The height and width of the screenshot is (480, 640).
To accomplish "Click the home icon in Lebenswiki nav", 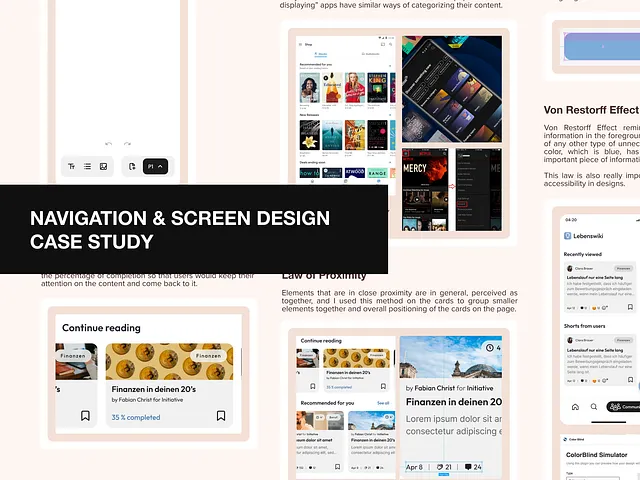I will pyautogui.click(x=575, y=407).
